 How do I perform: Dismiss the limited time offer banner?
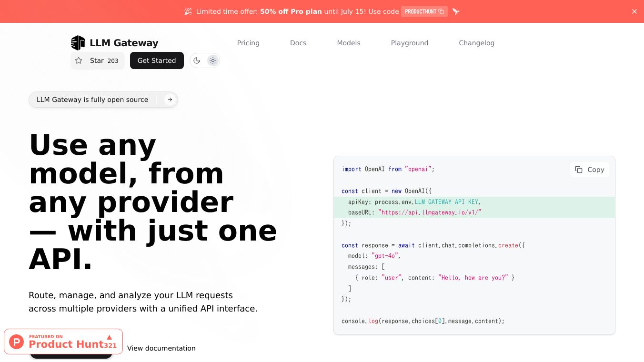click(x=634, y=11)
